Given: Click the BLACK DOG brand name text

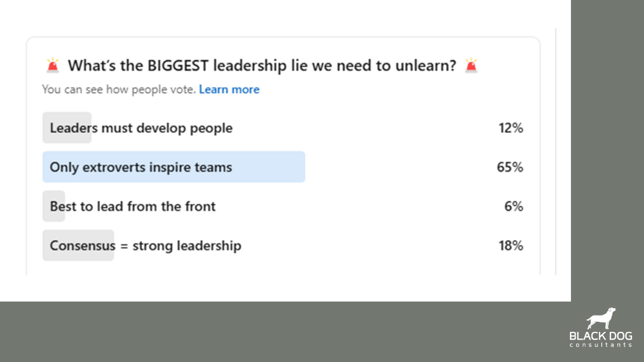Looking at the screenshot, I should [x=601, y=336].
